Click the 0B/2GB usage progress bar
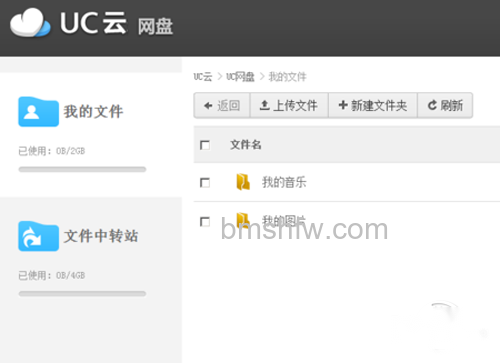500x363 pixels. coord(82,169)
